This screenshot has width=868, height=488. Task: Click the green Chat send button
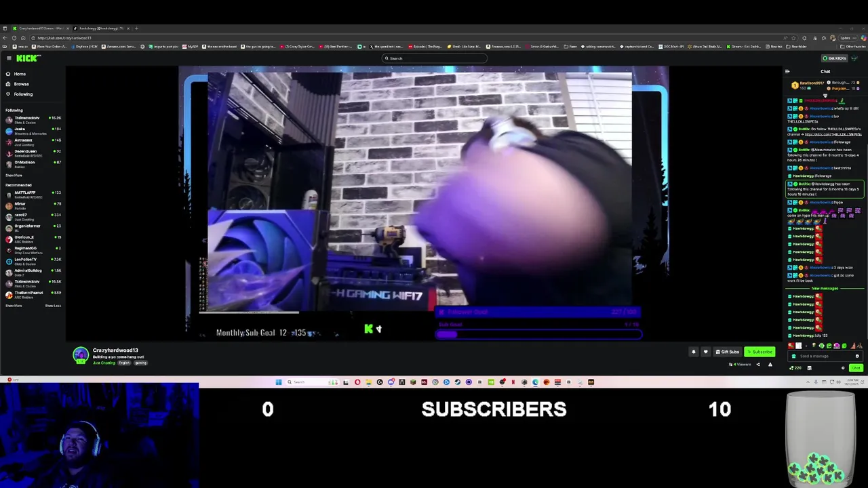click(856, 368)
